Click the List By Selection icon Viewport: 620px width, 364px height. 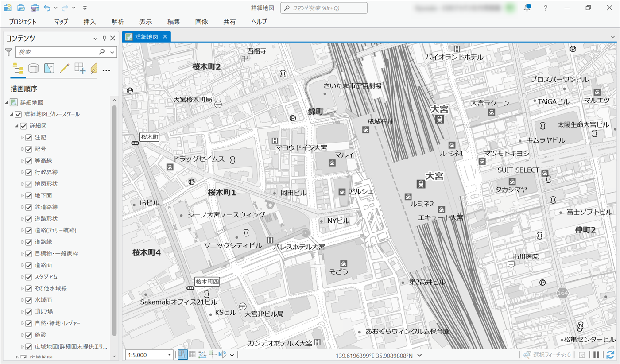pyautogui.click(x=49, y=68)
